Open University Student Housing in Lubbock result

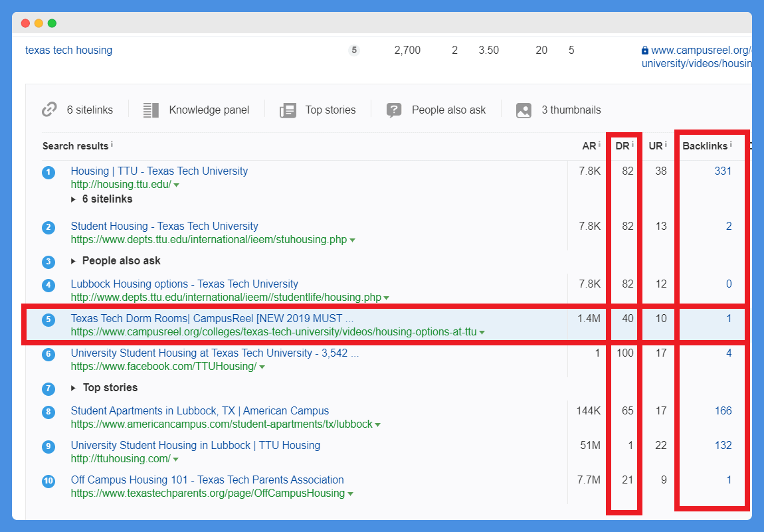(x=195, y=445)
